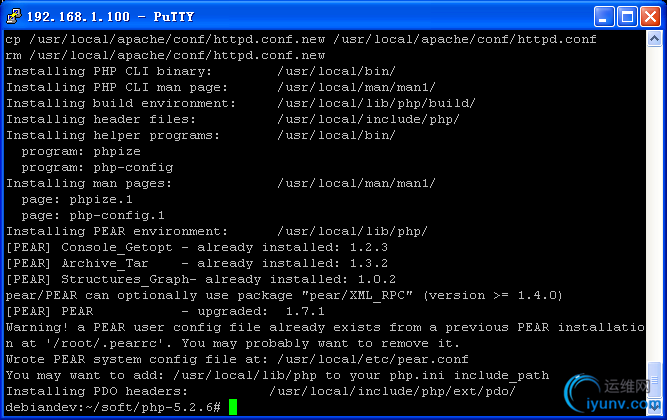Screen dimensions: 667x420
Task: Close the PuTTY session window
Action: (x=650, y=17)
